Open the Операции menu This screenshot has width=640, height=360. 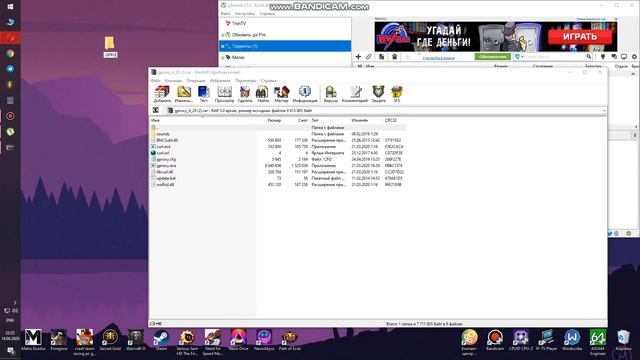pos(196,80)
